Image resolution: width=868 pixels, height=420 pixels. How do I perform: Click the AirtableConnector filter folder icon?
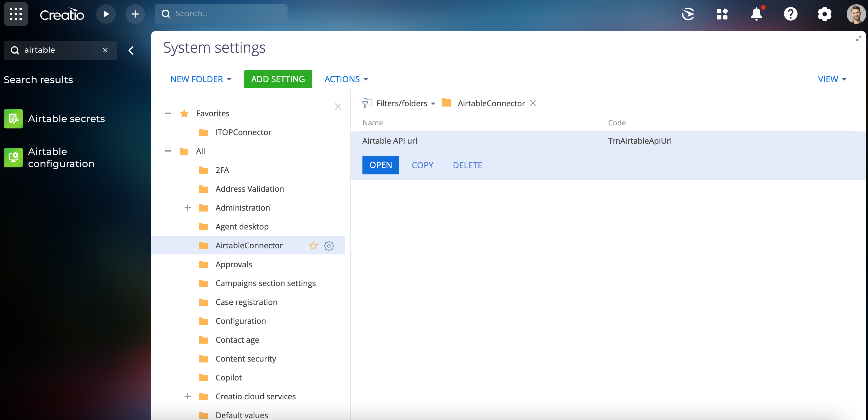pos(446,102)
